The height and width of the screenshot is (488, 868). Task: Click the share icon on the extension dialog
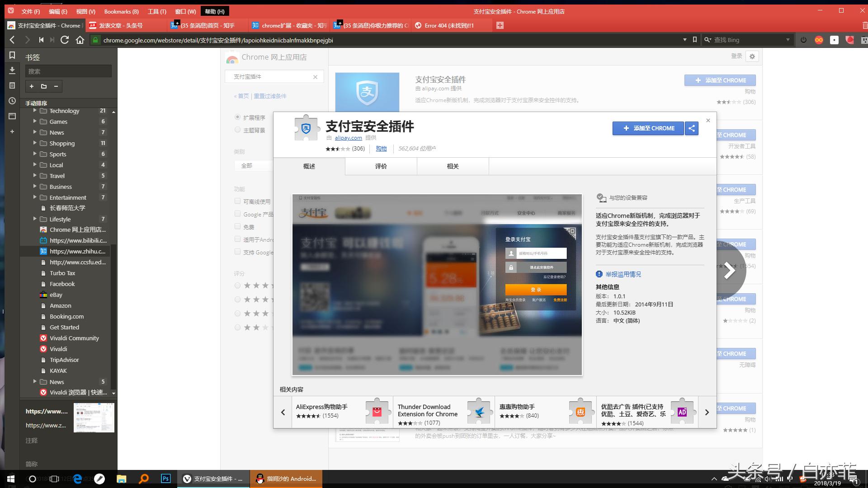tap(691, 128)
